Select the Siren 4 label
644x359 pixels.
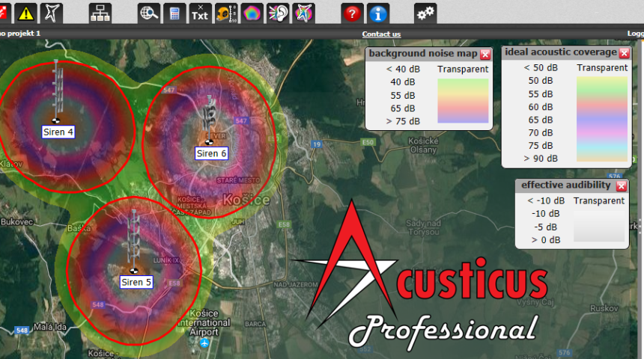(x=58, y=132)
